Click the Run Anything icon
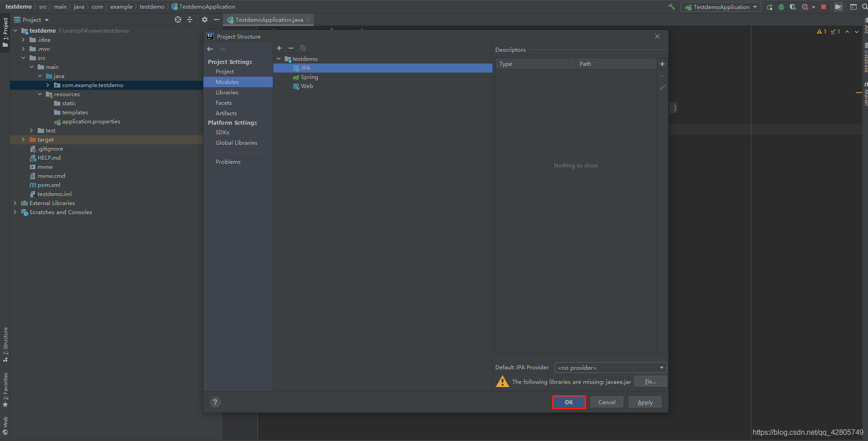The image size is (868, 441). [x=853, y=7]
